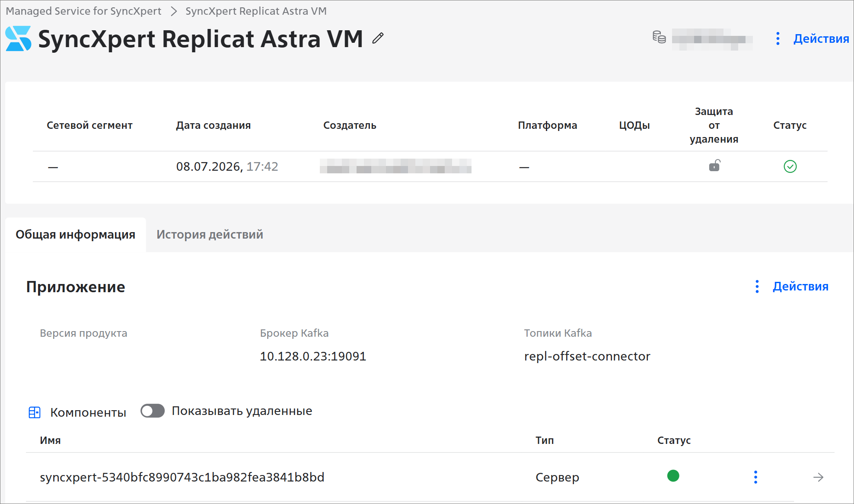The height and width of the screenshot is (504, 854).
Task: Click the SyncXpert logo icon
Action: pos(19,38)
